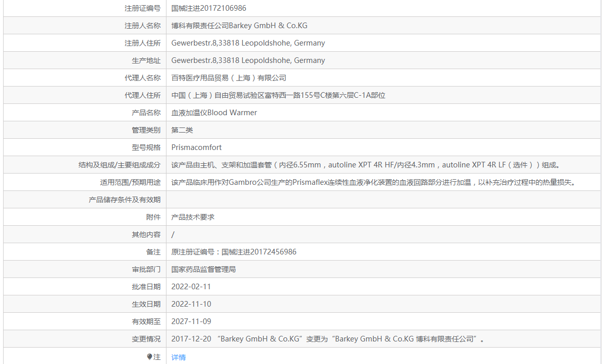Select the management category value 第二类
Screen dimensions: 605x364
(x=182, y=130)
